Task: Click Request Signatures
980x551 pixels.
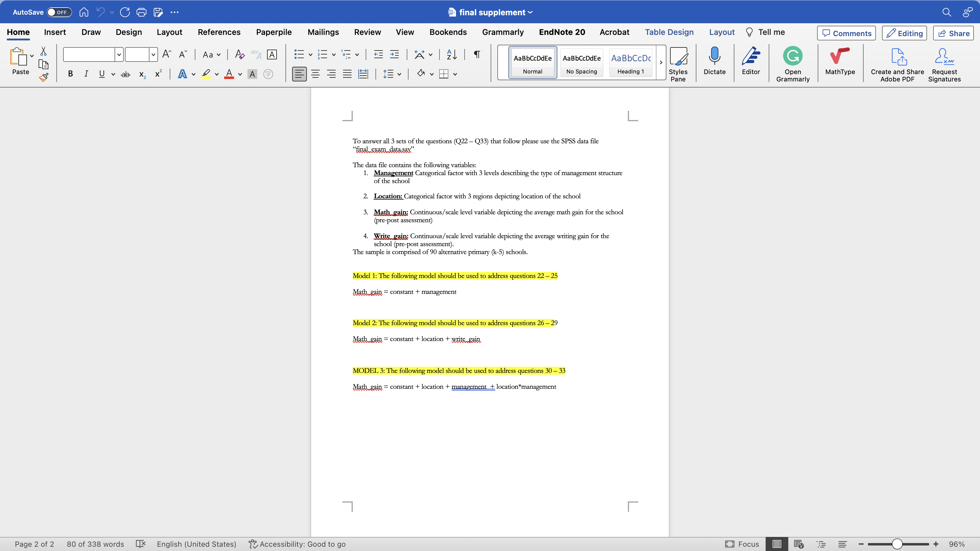Action: click(944, 64)
